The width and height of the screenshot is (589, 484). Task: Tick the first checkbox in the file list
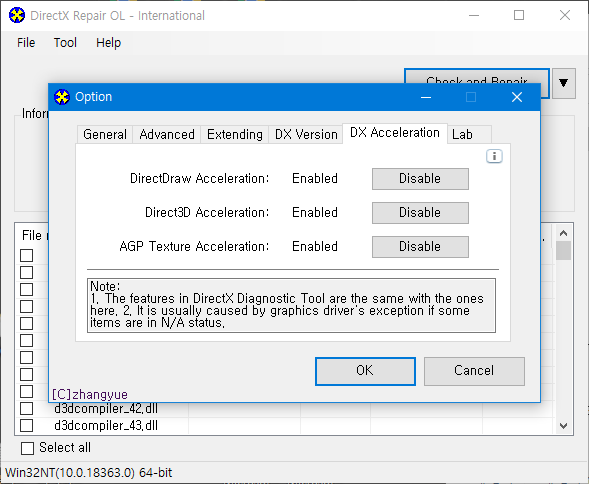click(27, 256)
